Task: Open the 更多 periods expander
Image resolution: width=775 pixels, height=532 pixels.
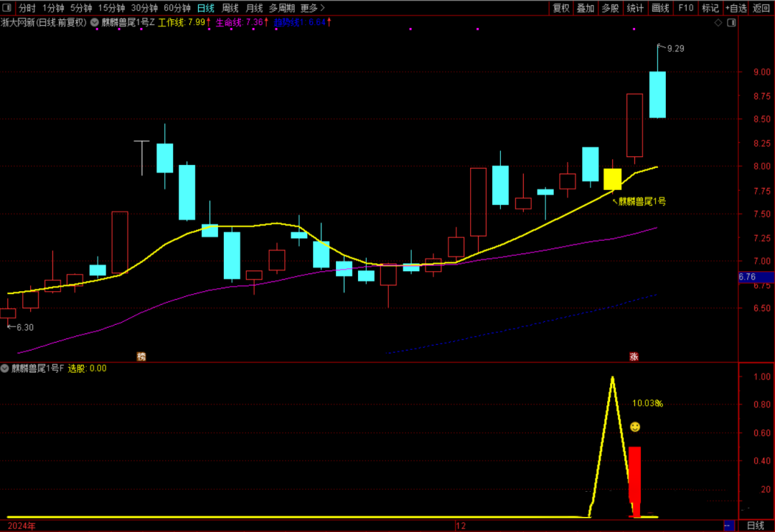Action: click(312, 8)
